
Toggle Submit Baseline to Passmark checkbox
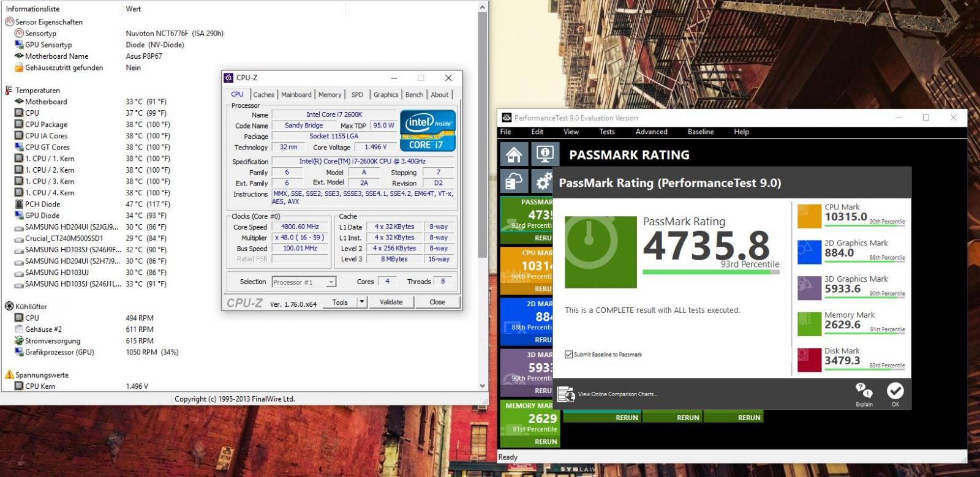click(x=568, y=355)
